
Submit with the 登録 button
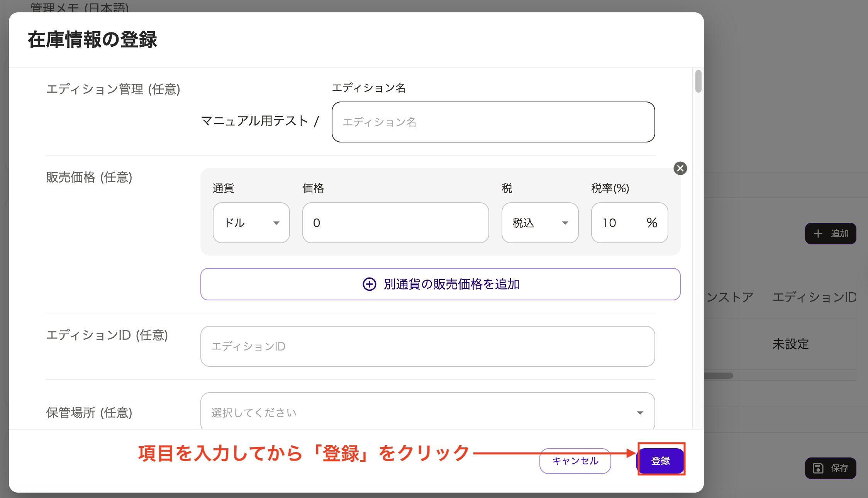click(x=661, y=461)
